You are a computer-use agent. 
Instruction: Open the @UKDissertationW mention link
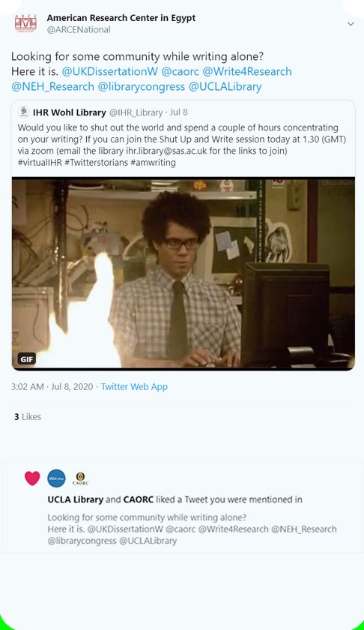[109, 71]
